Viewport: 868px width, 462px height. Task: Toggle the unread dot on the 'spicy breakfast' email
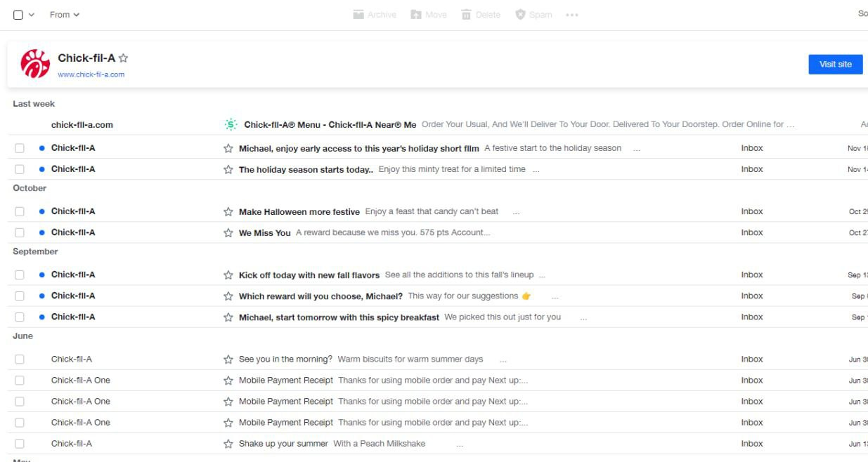[42, 317]
